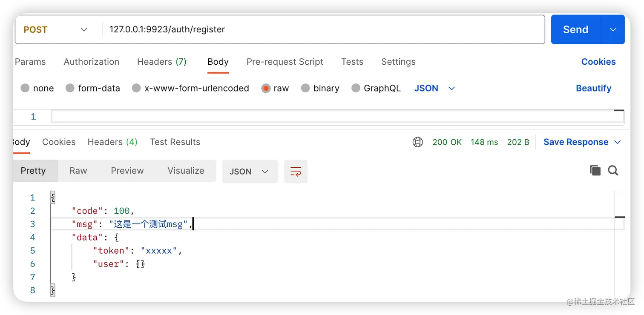Expand the Send button arrow options
The height and width of the screenshot is (315, 644).
click(x=613, y=30)
